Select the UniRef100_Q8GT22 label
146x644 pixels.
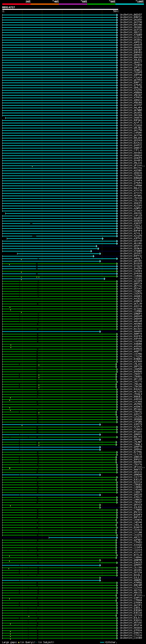[x=131, y=32]
